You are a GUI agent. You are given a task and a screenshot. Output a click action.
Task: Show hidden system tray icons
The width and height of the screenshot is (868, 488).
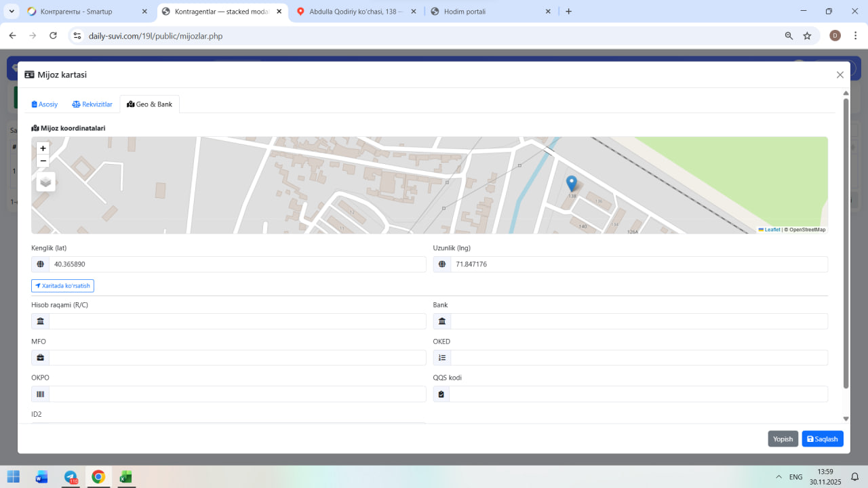pyautogui.click(x=778, y=477)
